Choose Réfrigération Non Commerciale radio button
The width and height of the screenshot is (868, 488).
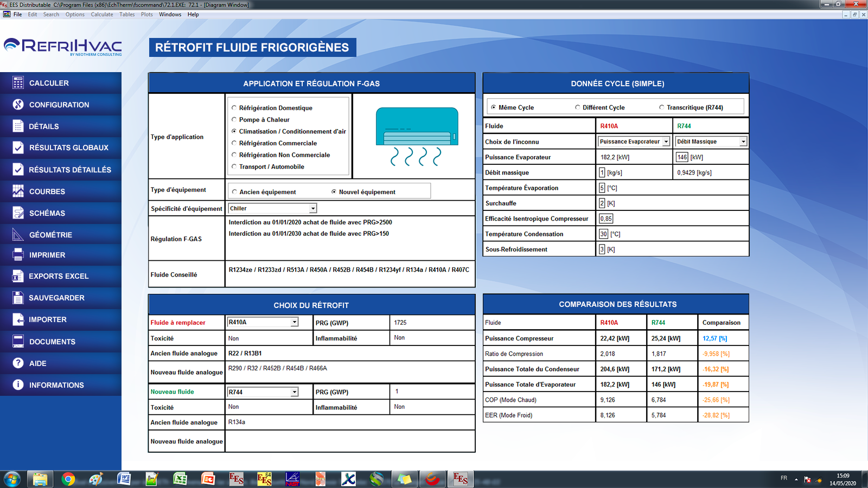click(x=234, y=155)
